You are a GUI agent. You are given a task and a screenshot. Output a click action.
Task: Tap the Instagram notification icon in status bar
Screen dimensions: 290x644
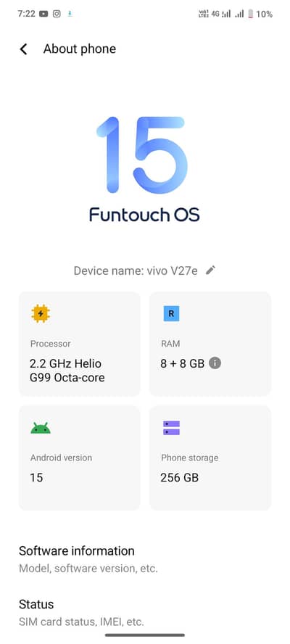[x=57, y=14]
